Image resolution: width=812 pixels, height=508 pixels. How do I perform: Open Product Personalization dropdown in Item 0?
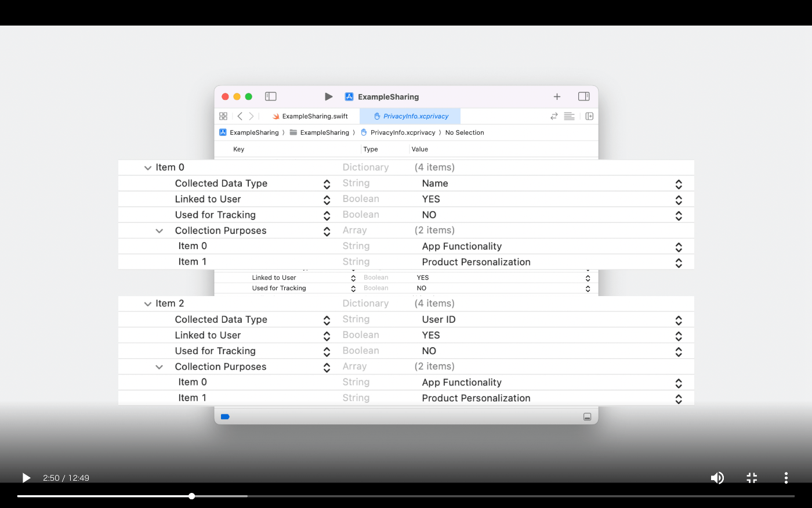[679, 263]
